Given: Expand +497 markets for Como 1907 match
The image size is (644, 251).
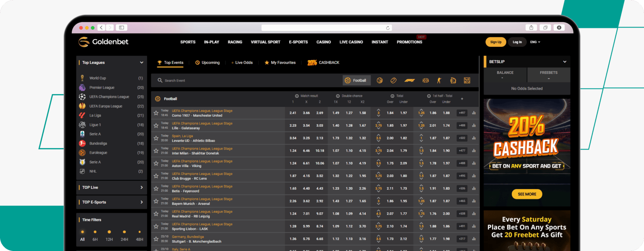Looking at the screenshot, I should (x=462, y=113).
